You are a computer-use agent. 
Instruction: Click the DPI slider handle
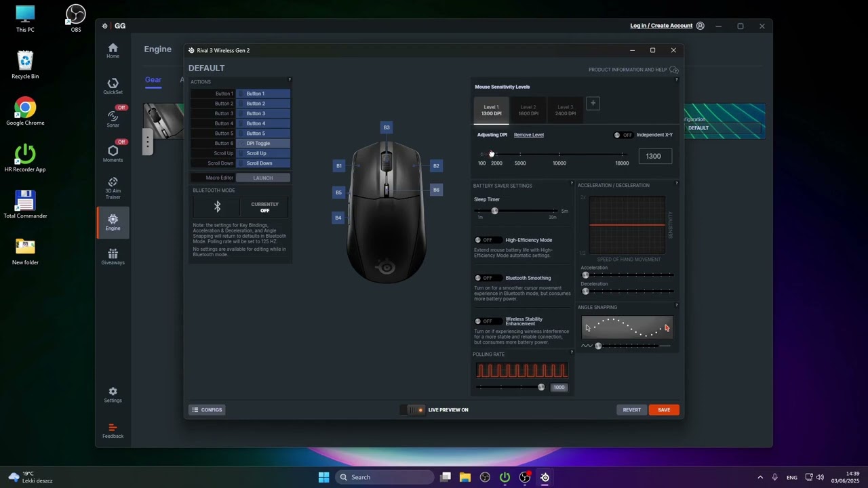coord(492,155)
